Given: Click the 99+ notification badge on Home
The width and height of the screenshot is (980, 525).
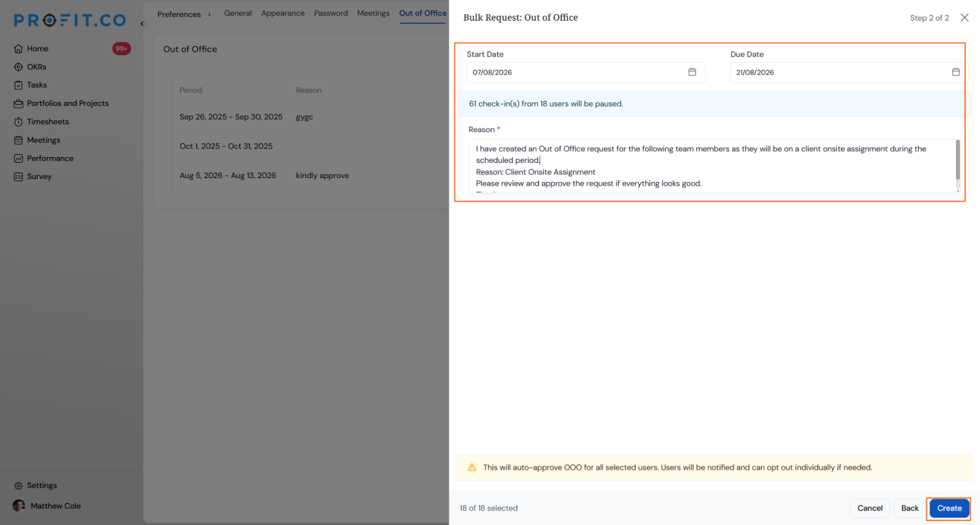Looking at the screenshot, I should [122, 49].
